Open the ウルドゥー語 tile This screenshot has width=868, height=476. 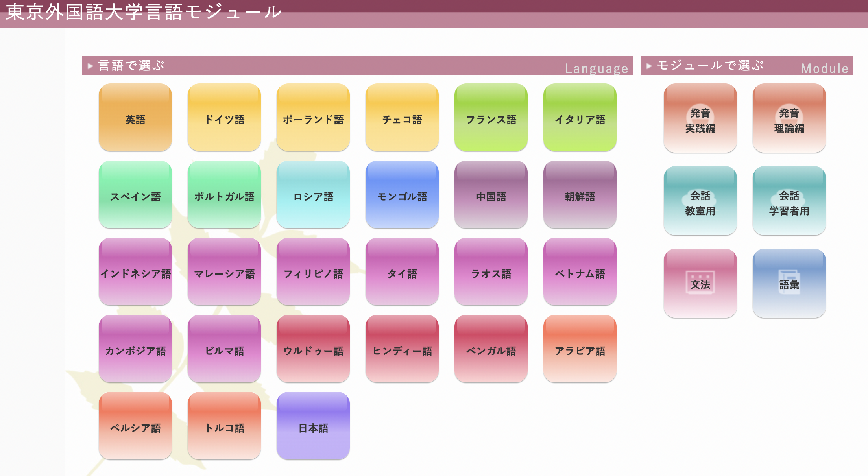313,349
